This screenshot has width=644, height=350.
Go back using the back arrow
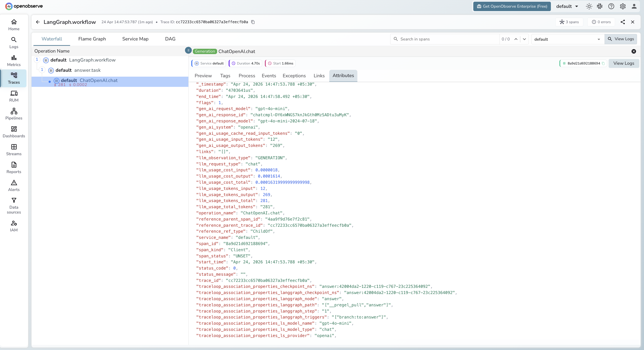[38, 22]
